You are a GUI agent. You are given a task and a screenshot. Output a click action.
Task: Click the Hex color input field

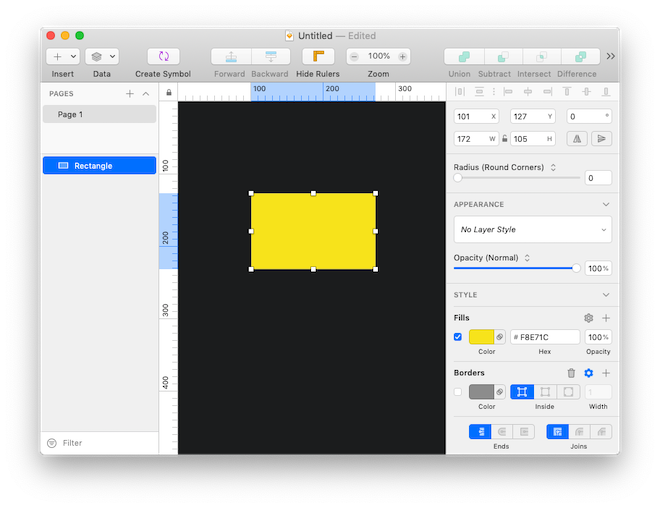545,337
